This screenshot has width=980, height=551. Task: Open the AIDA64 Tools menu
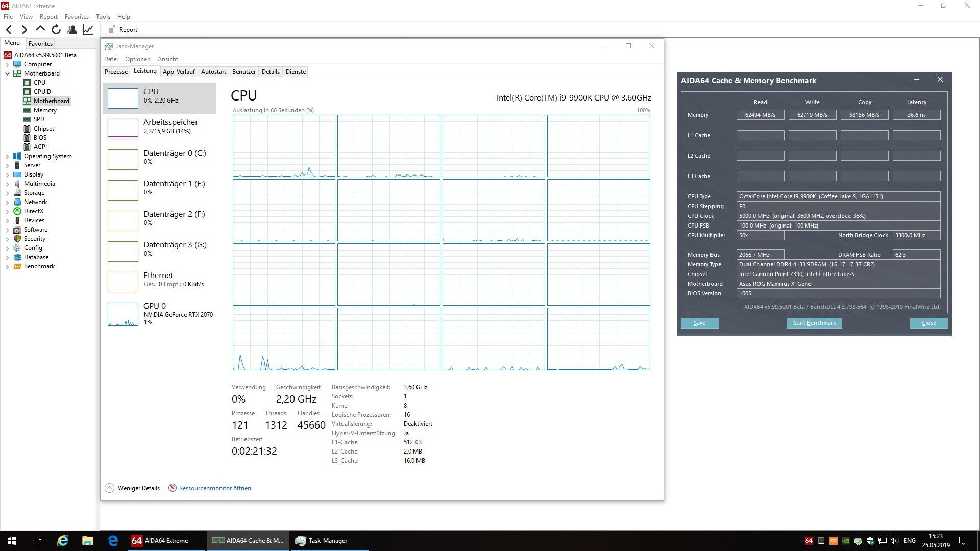tap(103, 17)
